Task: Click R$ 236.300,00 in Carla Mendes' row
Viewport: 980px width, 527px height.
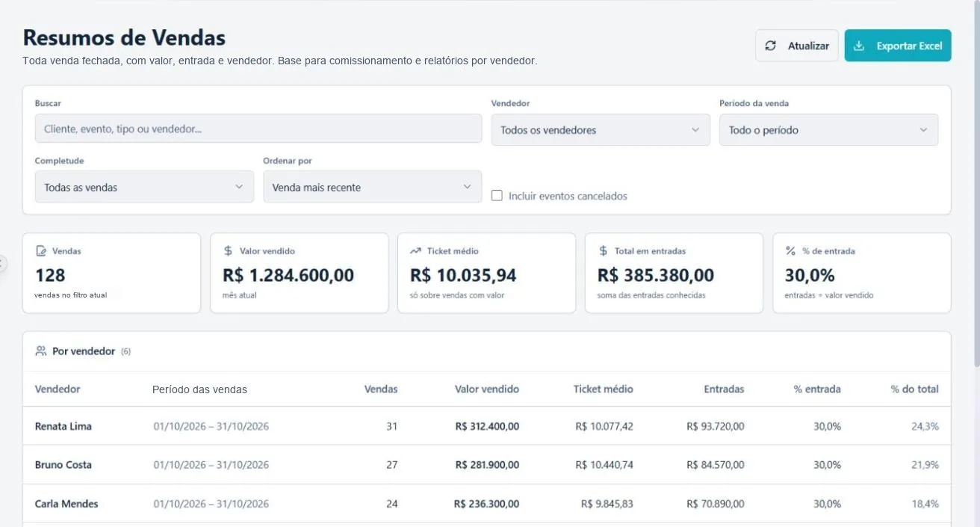Action: pos(486,504)
